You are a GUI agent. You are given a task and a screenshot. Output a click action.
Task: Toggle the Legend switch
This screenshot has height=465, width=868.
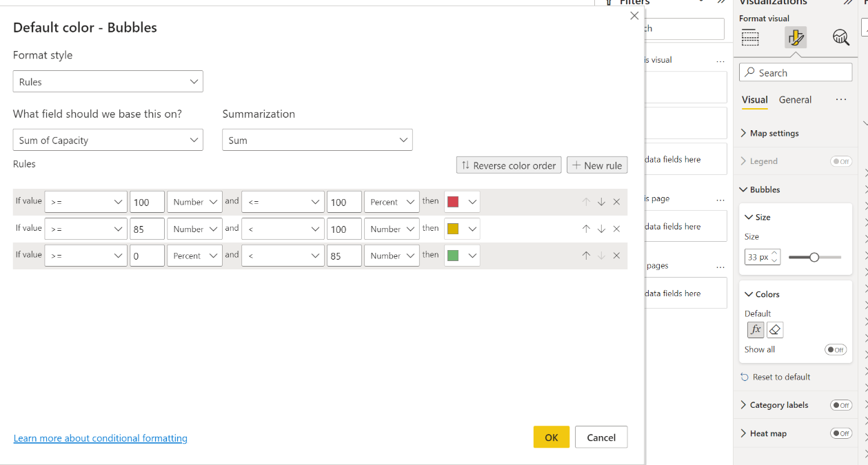click(x=841, y=161)
